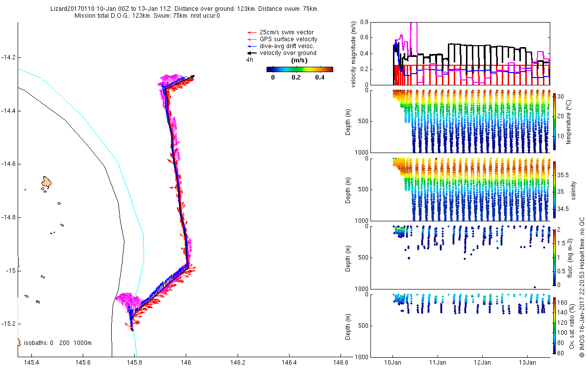The height and width of the screenshot is (368, 588).
Task: Click the track's northern end near -14.3
Action: [x=191, y=77]
